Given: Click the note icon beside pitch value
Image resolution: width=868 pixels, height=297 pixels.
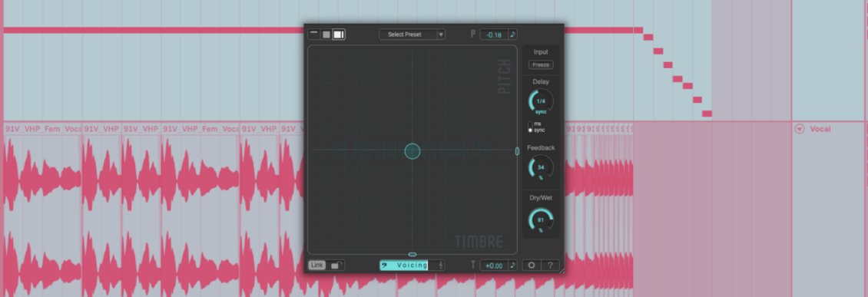Looking at the screenshot, I should click(x=512, y=35).
